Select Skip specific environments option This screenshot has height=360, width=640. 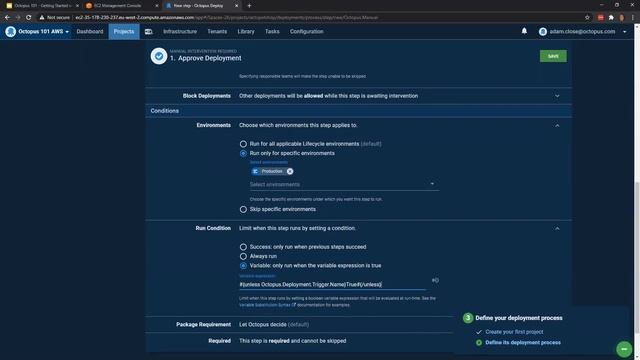pos(243,209)
